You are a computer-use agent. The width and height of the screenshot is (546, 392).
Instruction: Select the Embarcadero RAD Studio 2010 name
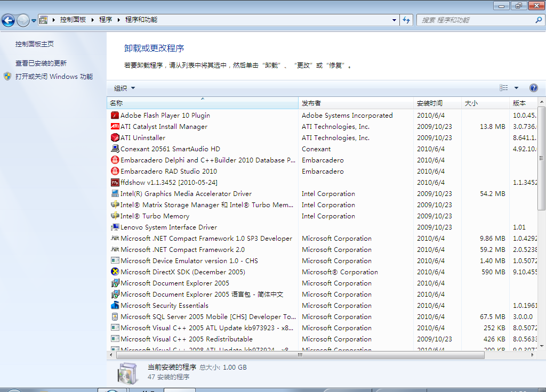168,171
